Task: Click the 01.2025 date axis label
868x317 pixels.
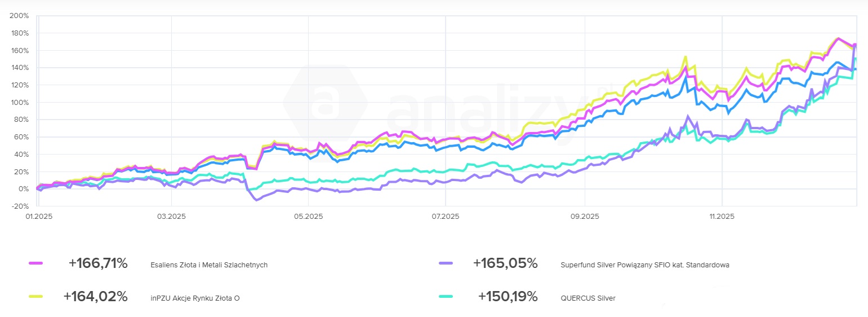Action: [35, 216]
